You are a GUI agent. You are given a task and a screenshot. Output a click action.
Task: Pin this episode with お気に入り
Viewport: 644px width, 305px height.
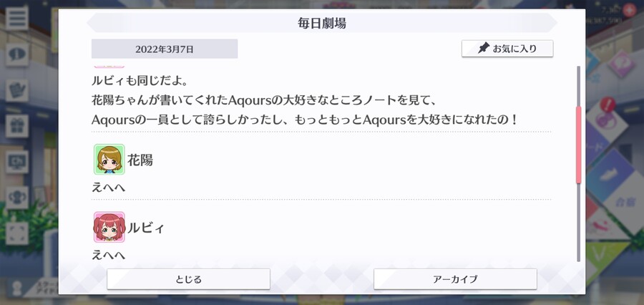[507, 49]
